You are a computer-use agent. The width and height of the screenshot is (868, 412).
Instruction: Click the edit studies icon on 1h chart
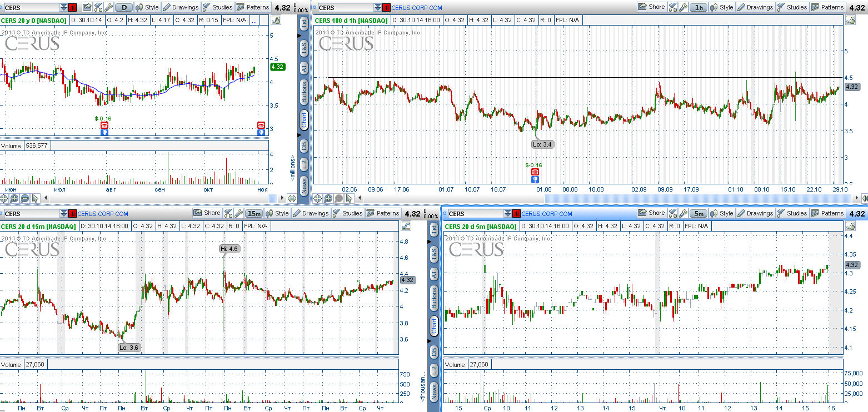pyautogui.click(x=672, y=7)
